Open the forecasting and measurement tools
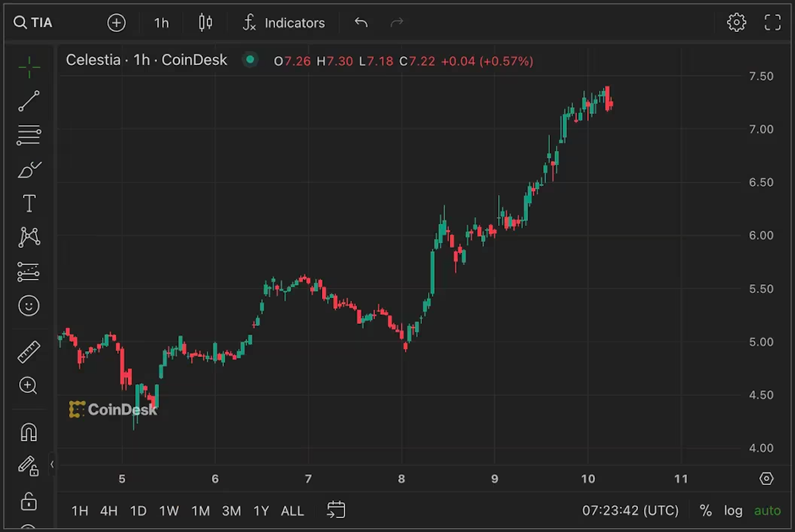 click(28, 272)
